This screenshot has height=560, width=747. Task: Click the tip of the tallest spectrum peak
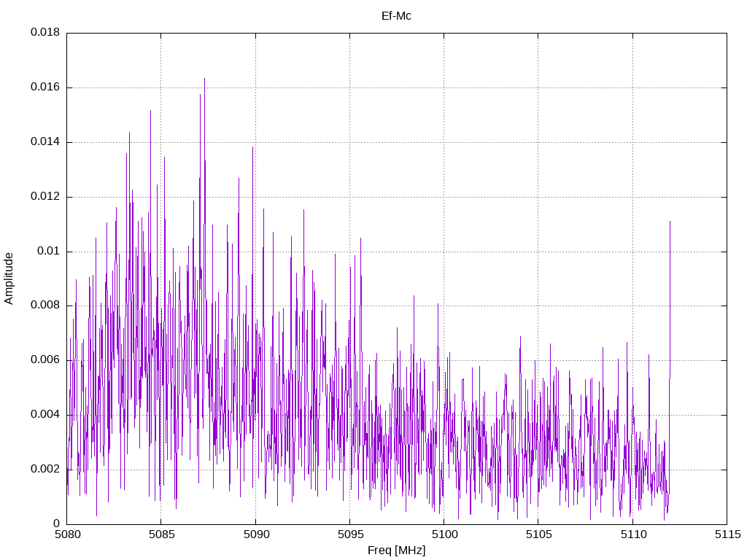click(x=204, y=79)
